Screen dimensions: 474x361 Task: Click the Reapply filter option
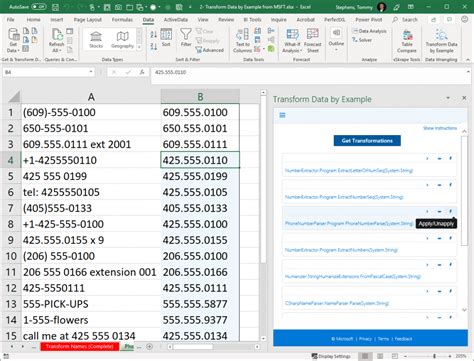point(207,41)
